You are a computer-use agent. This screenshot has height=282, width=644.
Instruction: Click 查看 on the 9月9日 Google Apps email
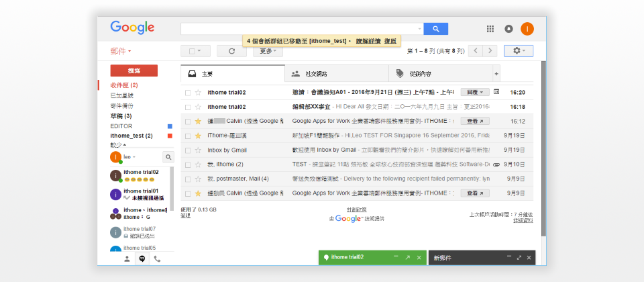click(x=475, y=193)
